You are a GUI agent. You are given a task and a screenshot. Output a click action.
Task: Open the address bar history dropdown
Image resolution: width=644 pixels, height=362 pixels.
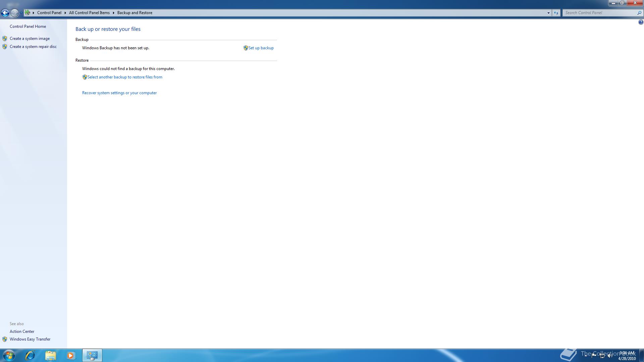[x=548, y=13]
